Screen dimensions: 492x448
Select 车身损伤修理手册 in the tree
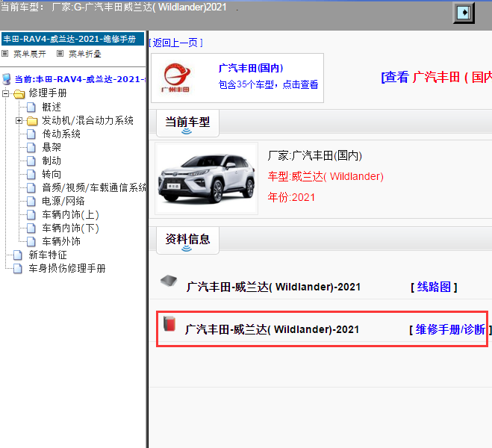pyautogui.click(x=67, y=269)
